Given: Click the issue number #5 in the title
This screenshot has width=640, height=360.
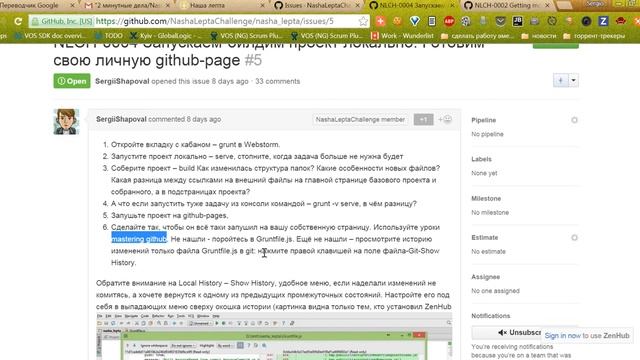Looking at the screenshot, I should click(x=253, y=60).
